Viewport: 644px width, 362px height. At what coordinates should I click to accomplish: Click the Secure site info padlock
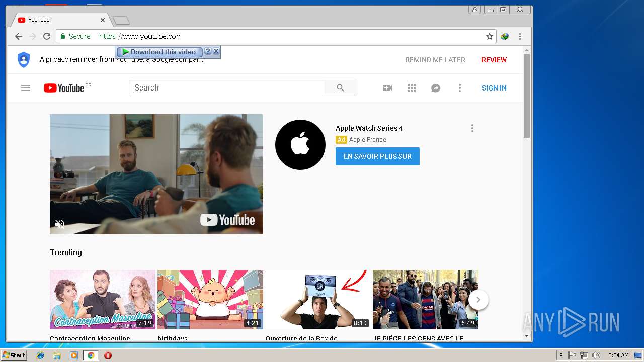click(76, 36)
